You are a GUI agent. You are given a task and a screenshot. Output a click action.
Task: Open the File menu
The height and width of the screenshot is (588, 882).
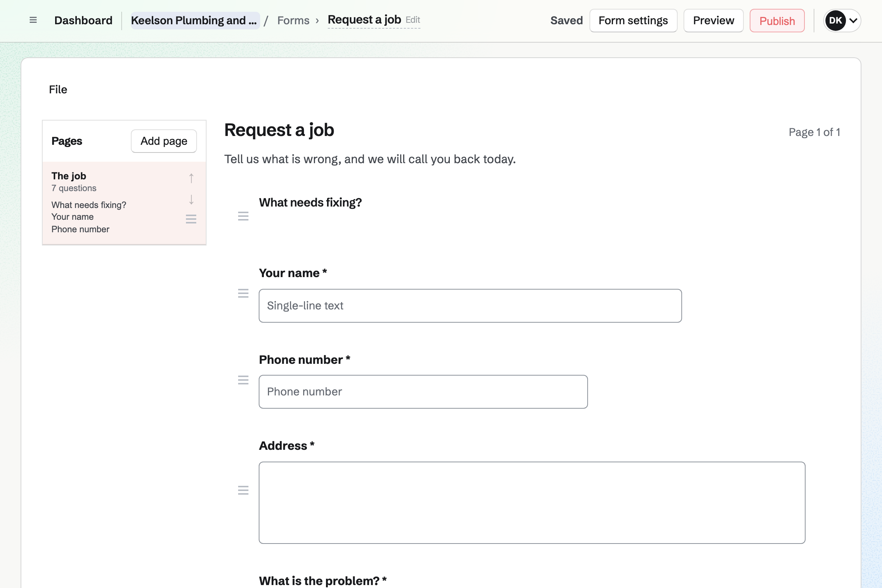point(58,90)
